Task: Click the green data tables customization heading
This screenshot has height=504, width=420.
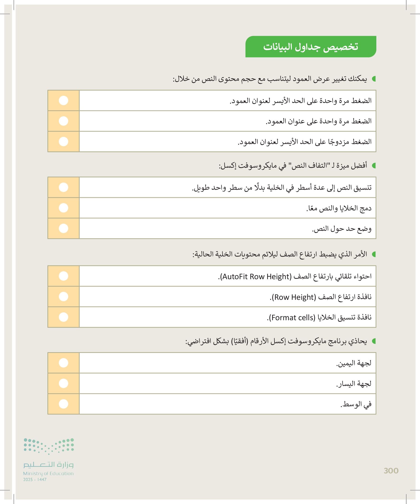Action: click(x=311, y=47)
